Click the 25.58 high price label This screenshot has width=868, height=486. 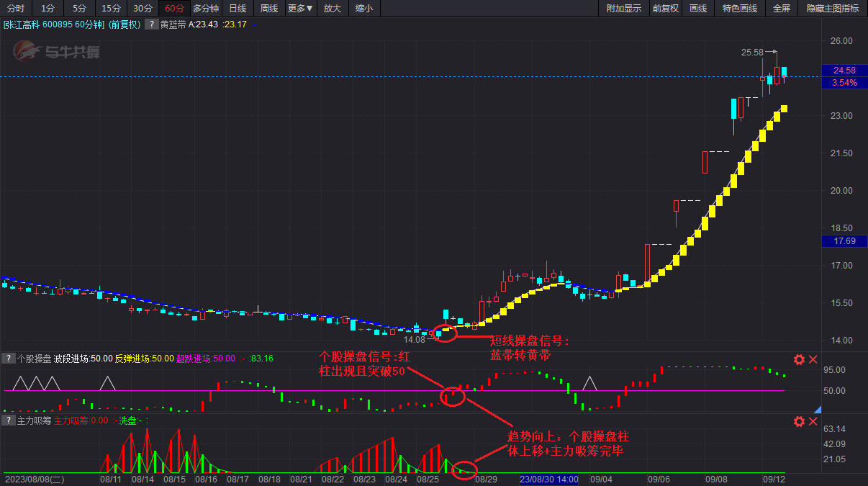[x=752, y=52]
